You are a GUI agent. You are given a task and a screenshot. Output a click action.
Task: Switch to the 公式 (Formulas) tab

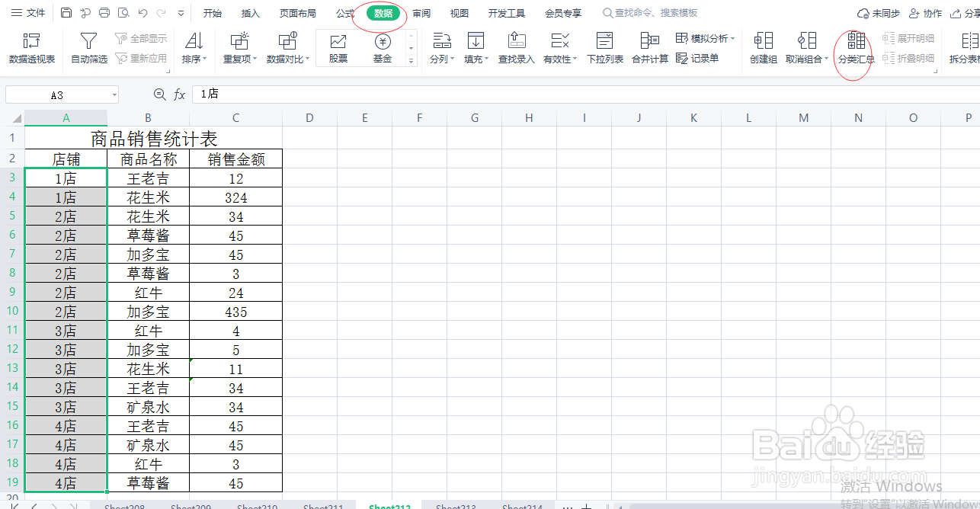345,14
